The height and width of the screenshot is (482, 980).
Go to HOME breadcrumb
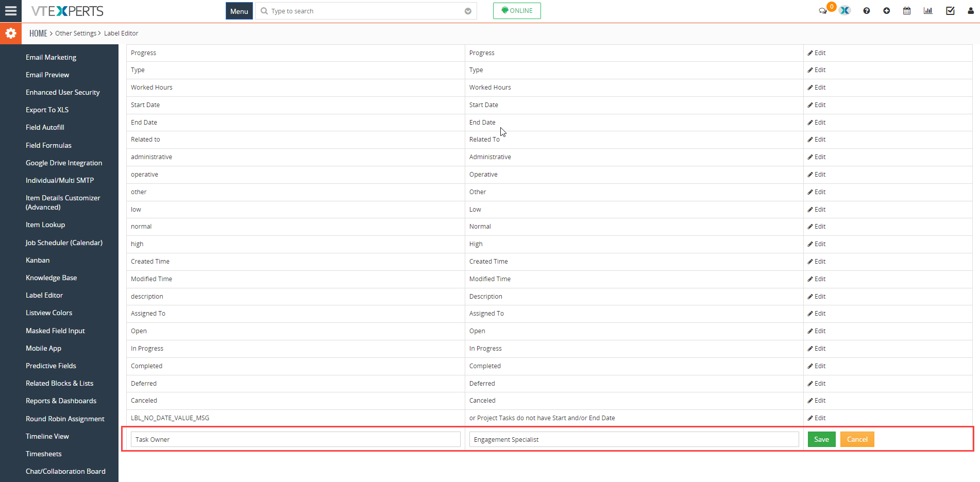[x=38, y=33]
